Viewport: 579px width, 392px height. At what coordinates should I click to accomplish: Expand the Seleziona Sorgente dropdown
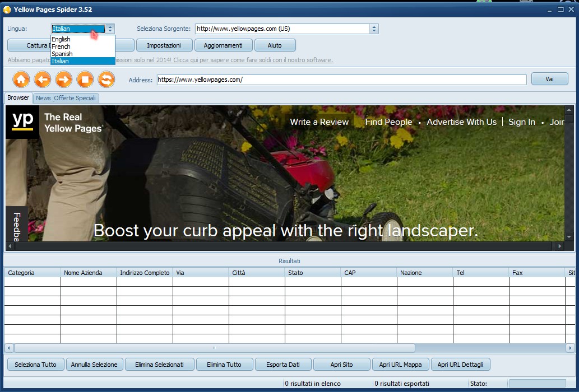[374, 29]
